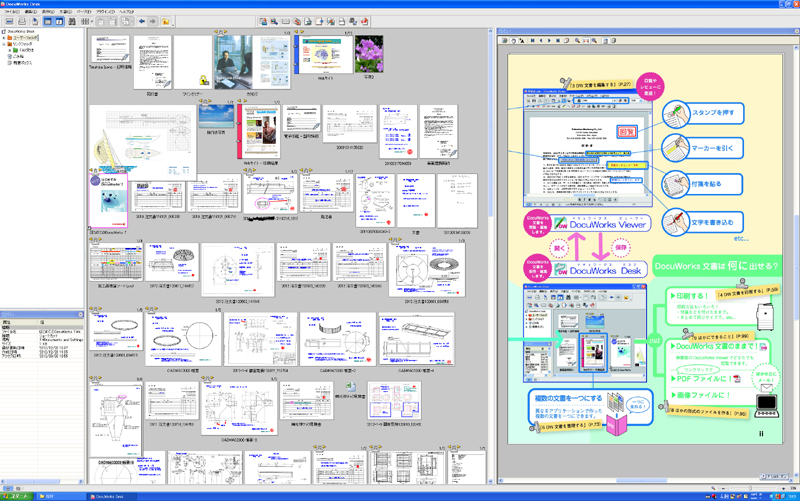Toggle the last page display mode in preview toolbar

(614, 40)
